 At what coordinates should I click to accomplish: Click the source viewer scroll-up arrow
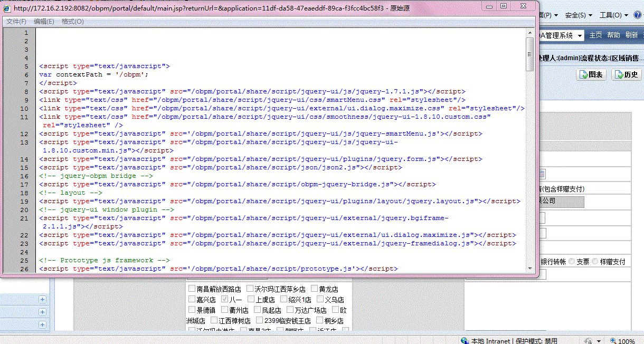click(529, 33)
